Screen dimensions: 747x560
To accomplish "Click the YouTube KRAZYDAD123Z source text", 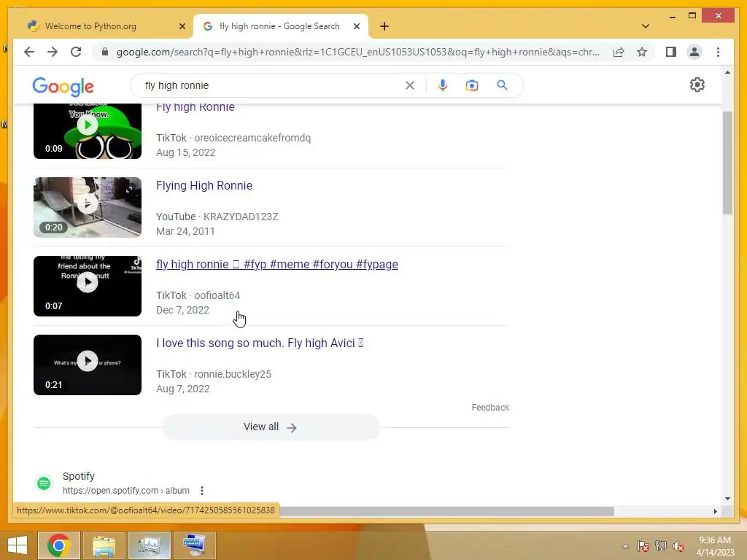I will pos(217,217).
